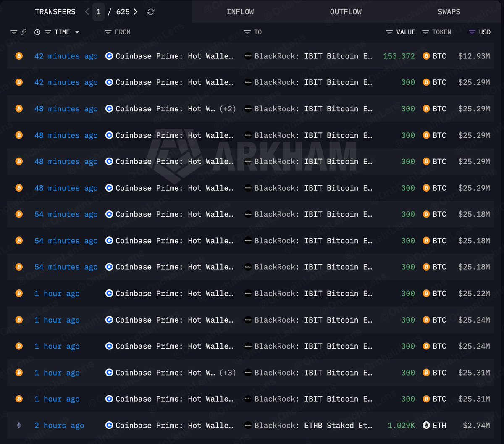Click the Bitcoin chain icon in the (+2) row
Screen dimensions: 504x444
pyautogui.click(x=19, y=109)
